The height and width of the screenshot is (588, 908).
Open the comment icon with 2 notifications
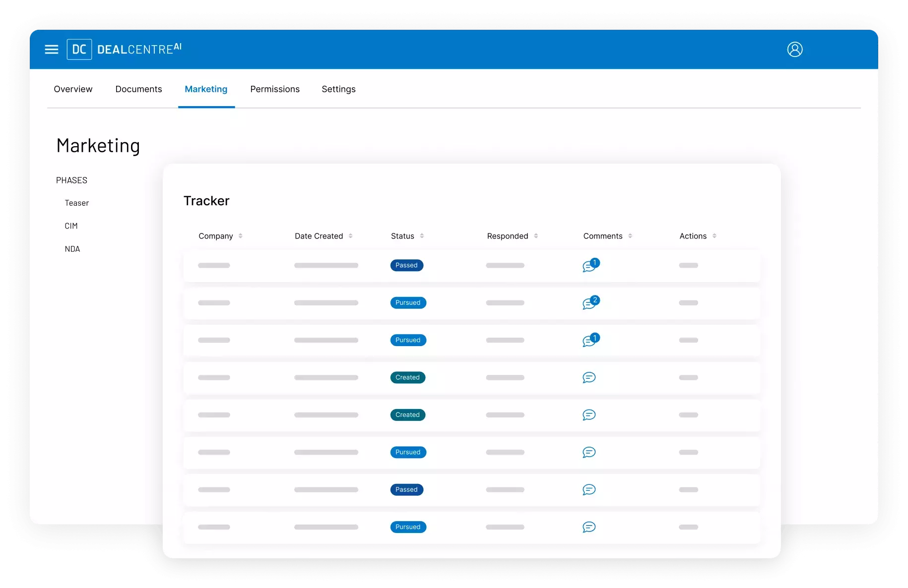tap(589, 303)
